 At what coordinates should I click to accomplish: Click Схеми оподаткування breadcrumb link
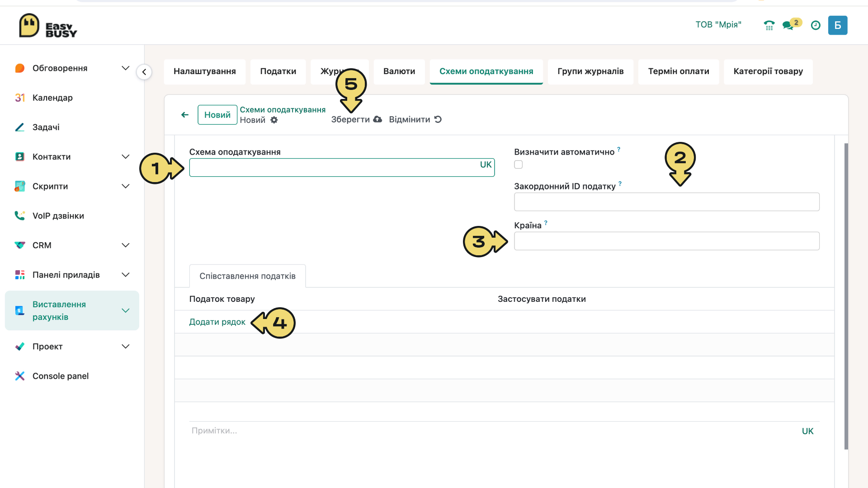(x=282, y=110)
